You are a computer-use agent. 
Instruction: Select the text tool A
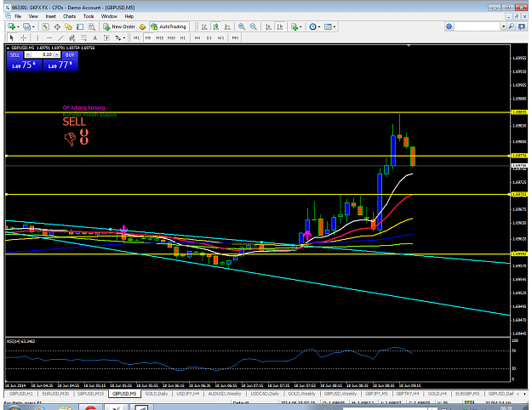[95, 37]
